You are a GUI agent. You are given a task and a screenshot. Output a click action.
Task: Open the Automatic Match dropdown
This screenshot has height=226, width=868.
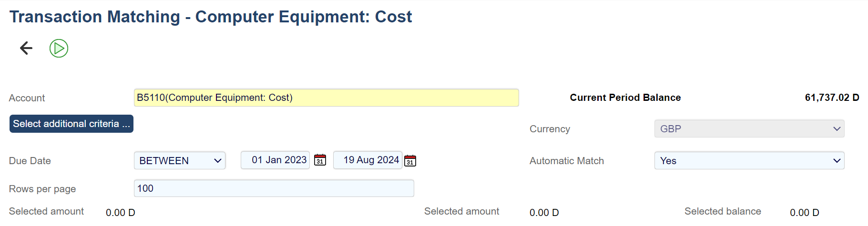tap(749, 161)
